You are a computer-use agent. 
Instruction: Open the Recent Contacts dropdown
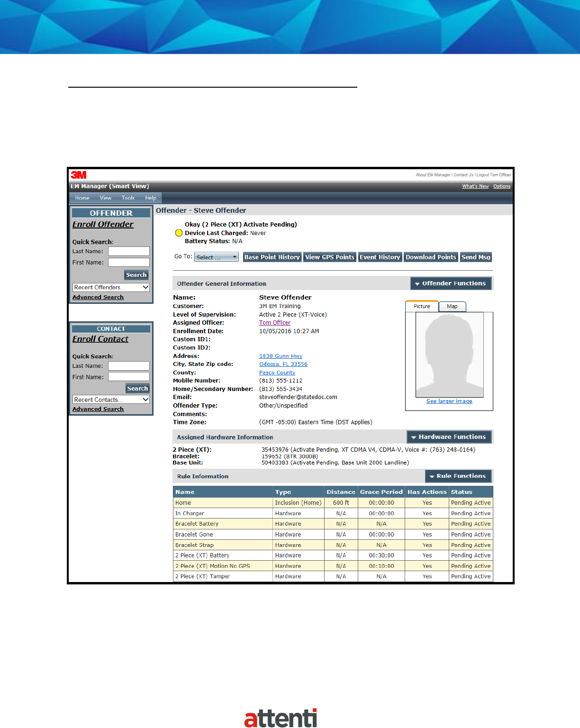(111, 400)
